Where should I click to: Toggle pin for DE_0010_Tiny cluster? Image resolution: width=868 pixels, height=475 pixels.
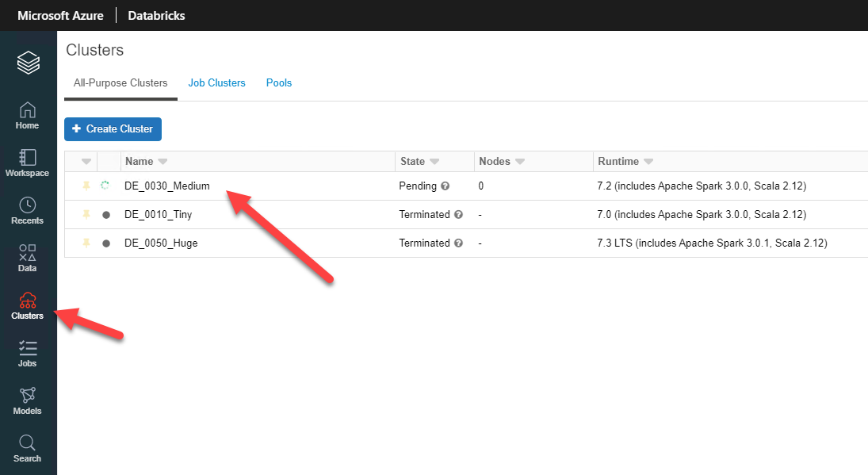[86, 214]
